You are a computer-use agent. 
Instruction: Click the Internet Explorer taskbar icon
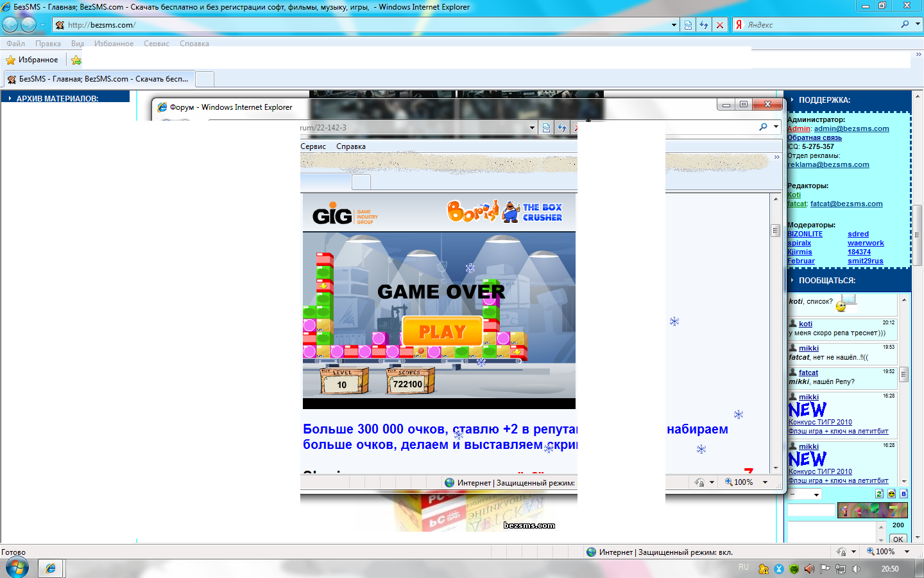(x=50, y=568)
